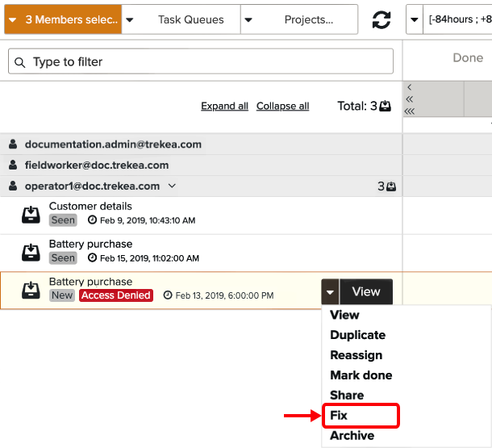Choose Reassign in the task menu
Screen dimensions: 492x448
356,355
